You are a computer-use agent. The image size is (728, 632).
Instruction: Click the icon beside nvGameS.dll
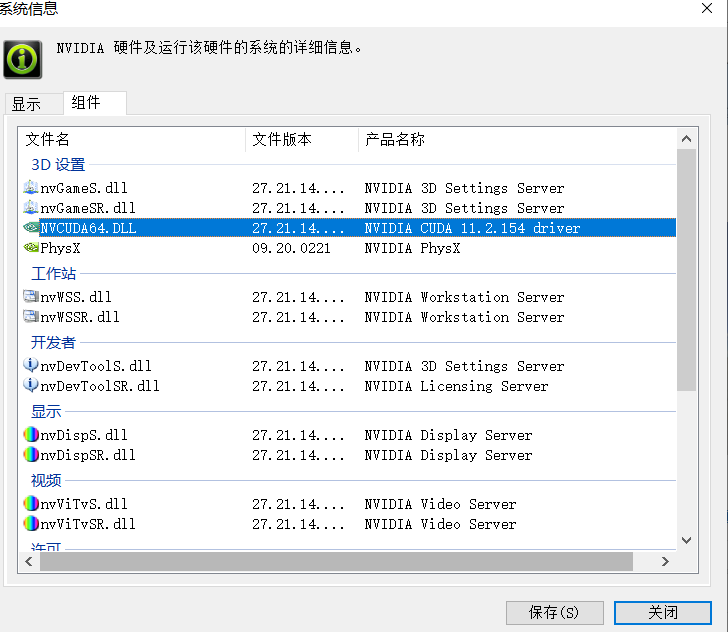tap(31, 188)
